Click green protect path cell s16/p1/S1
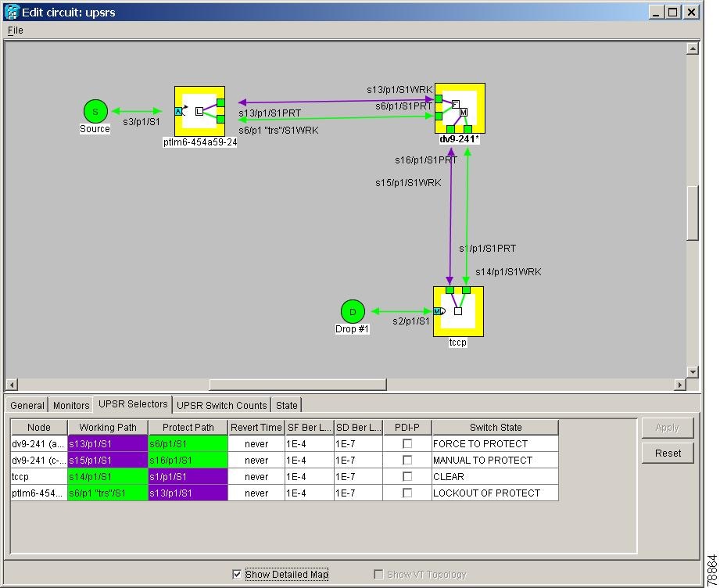The width and height of the screenshot is (720, 588). (188, 461)
